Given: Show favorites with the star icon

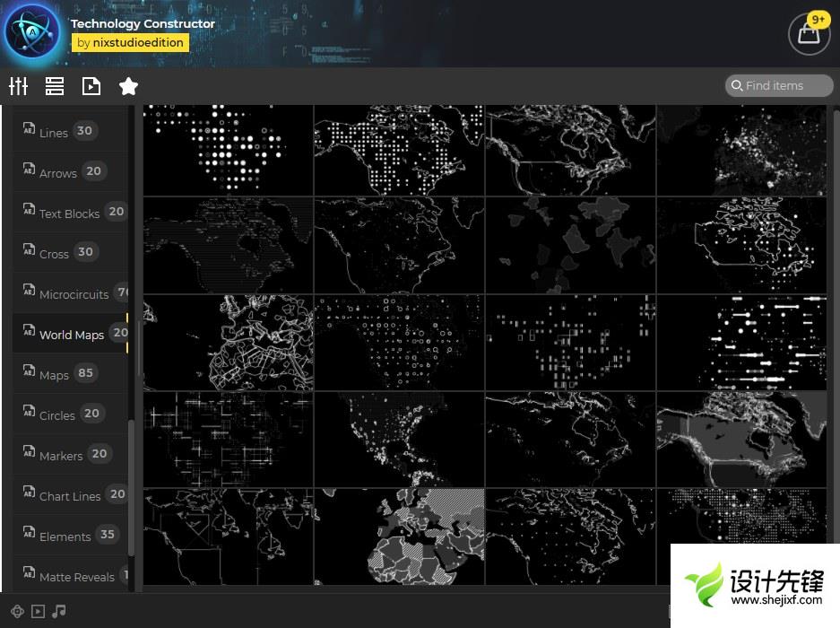Looking at the screenshot, I should [x=128, y=86].
